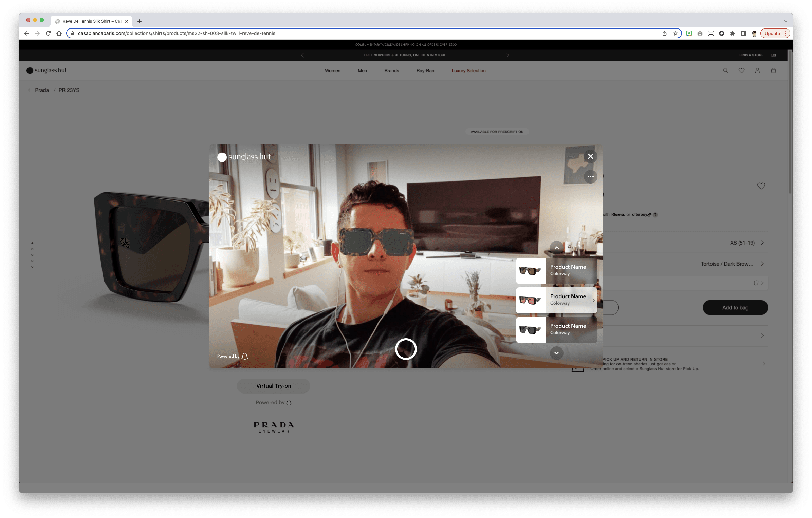The width and height of the screenshot is (812, 518).
Task: Go back to Prada breadcrumb link
Action: tap(42, 90)
